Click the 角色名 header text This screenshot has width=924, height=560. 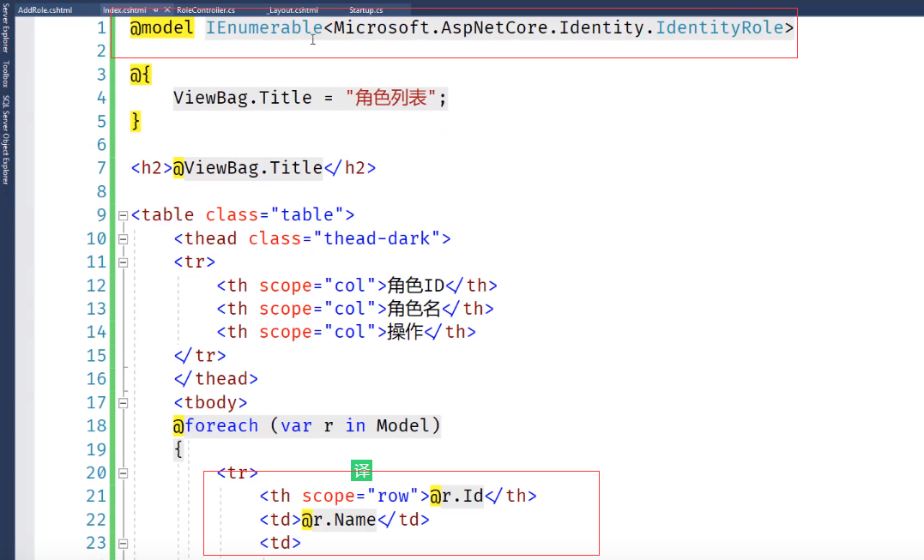[x=414, y=309]
